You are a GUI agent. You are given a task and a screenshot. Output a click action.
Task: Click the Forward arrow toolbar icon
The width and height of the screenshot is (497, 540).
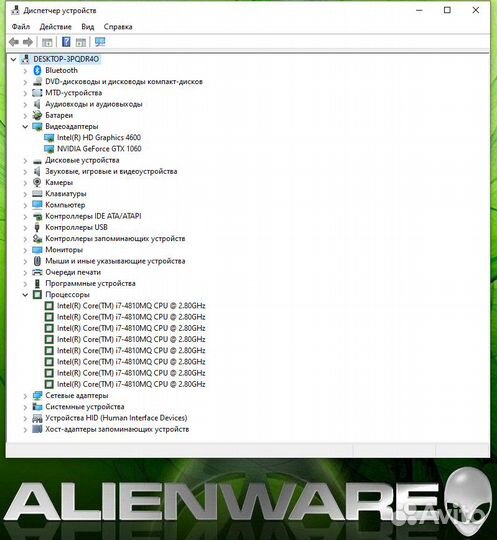point(28,42)
